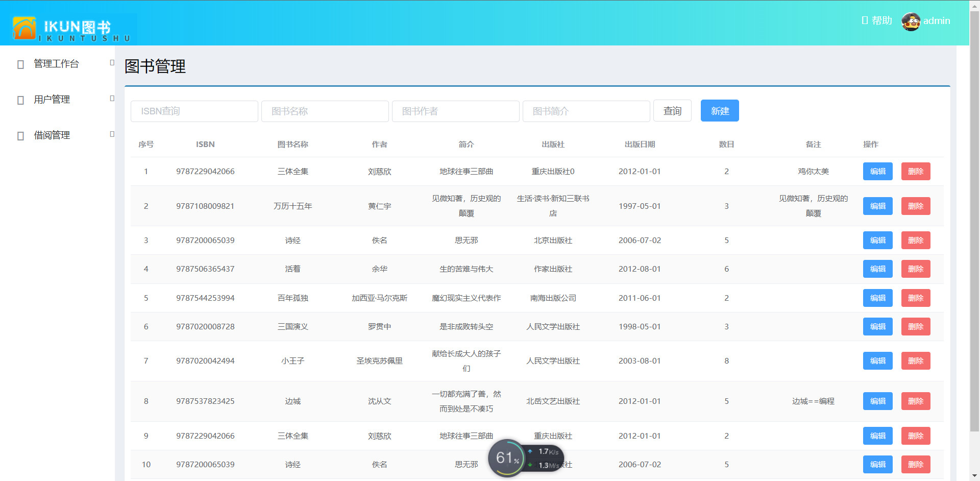Delete row 3 诗经

[x=916, y=240]
